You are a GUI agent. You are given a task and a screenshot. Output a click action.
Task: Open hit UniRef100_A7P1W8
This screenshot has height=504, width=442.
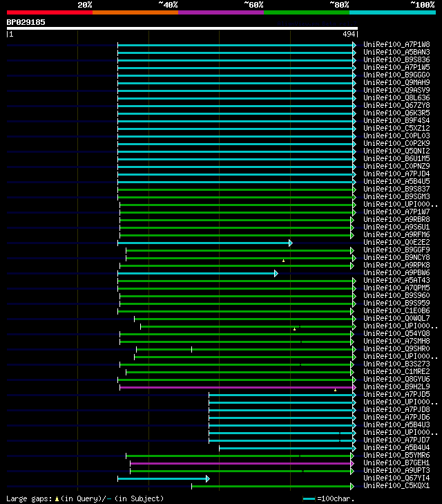[396, 44]
